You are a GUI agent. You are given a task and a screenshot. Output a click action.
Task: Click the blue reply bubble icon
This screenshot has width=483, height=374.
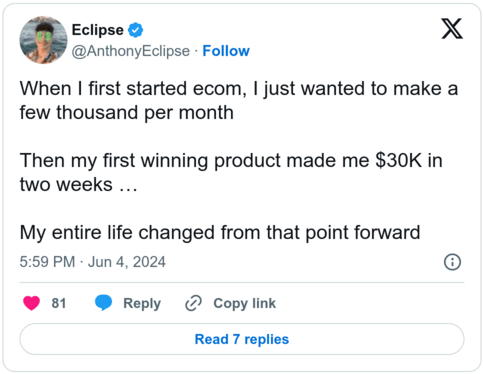(103, 303)
